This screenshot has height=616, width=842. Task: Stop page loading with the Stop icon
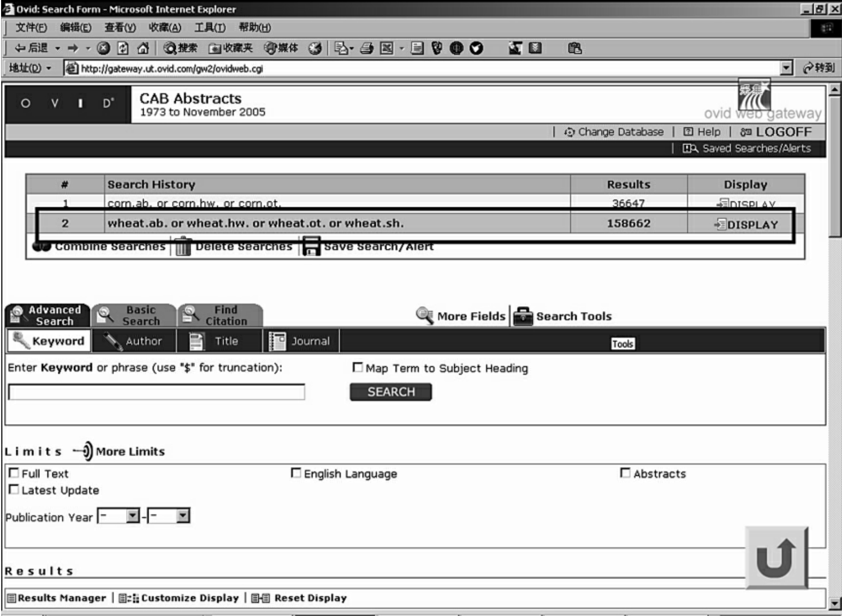point(104,49)
